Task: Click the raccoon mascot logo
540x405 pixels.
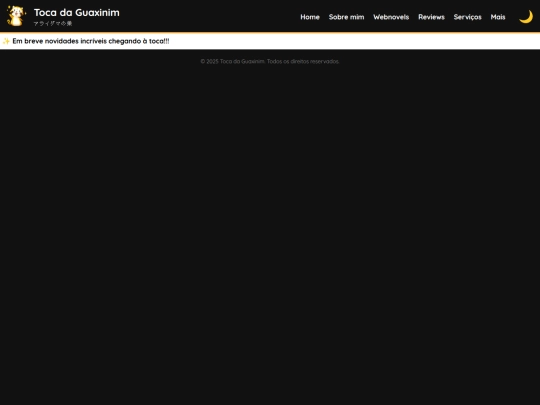Action: click(x=16, y=16)
